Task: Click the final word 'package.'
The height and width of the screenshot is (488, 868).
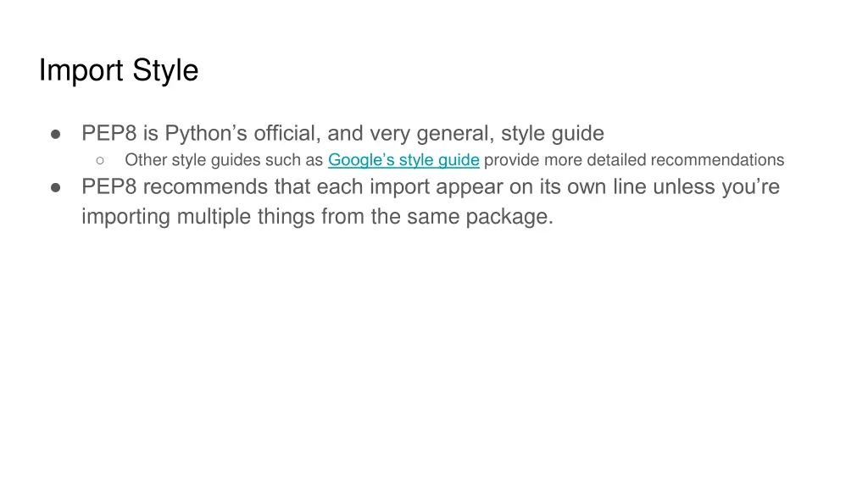Action: (509, 216)
